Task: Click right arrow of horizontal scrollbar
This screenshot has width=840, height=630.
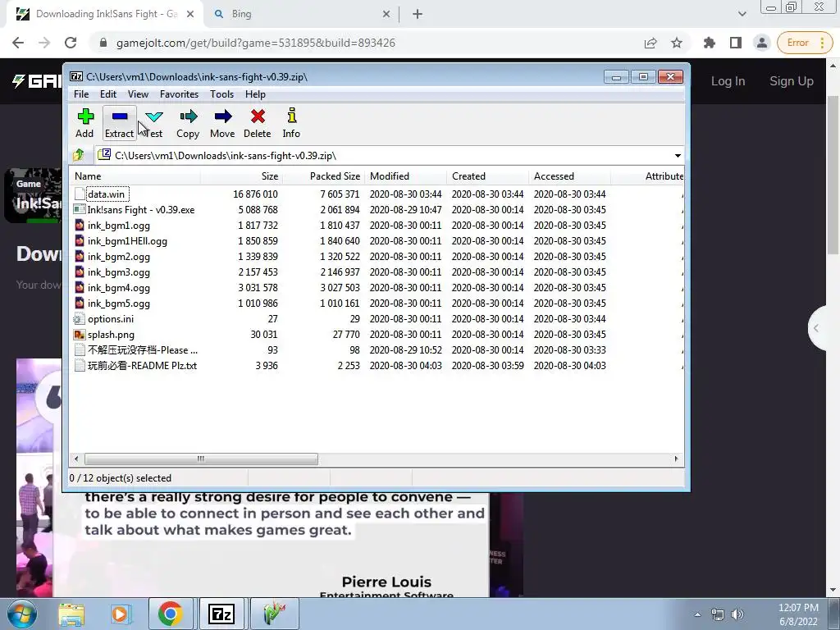Action: (x=676, y=459)
